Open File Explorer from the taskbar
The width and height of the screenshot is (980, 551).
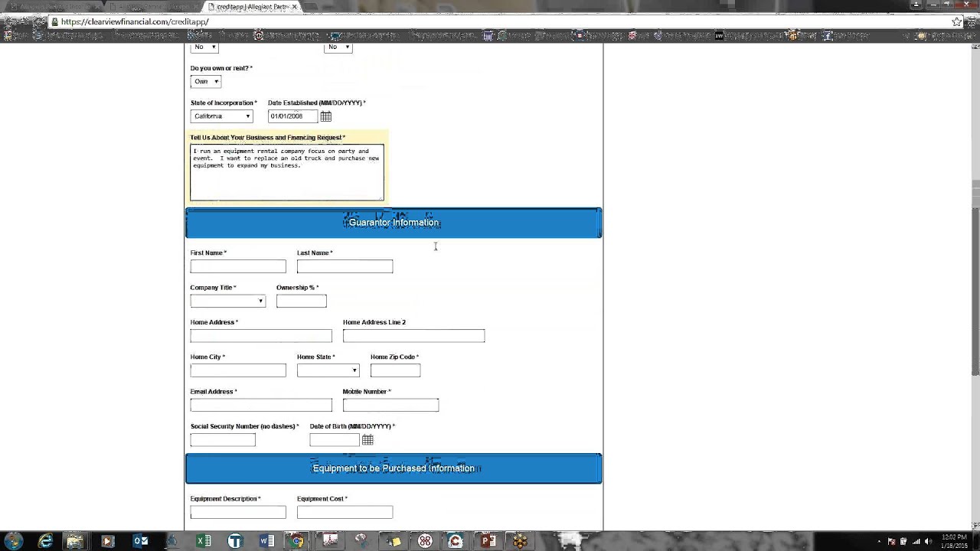pyautogui.click(x=74, y=541)
